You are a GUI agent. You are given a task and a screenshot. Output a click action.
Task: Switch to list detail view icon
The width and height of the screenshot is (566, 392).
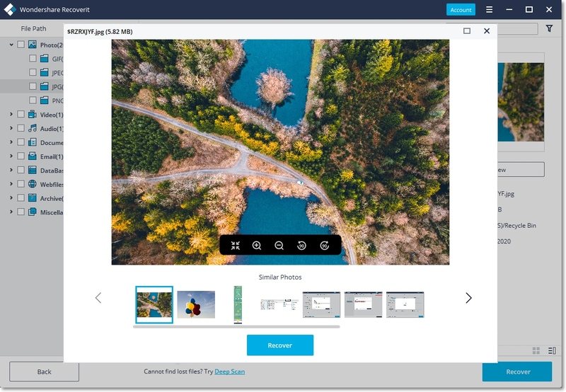[552, 350]
